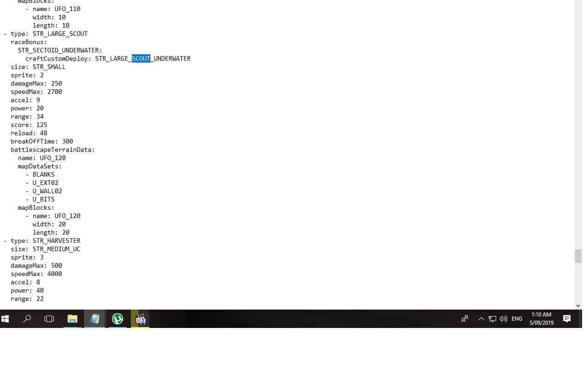Click the '- name: UFO_110' line

pyautogui.click(x=53, y=9)
